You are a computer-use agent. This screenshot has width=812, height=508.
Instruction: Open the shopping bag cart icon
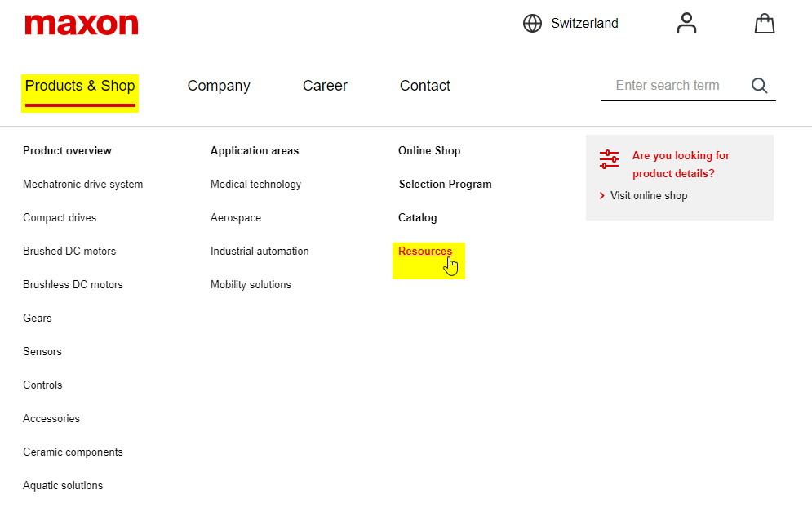765,24
